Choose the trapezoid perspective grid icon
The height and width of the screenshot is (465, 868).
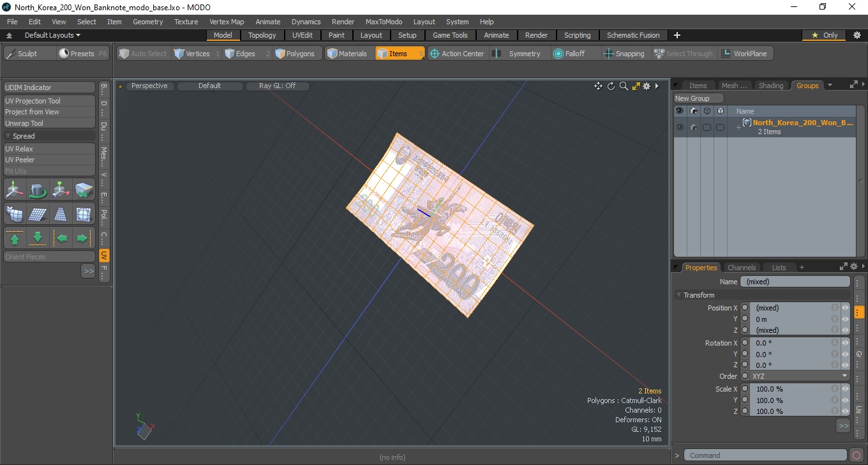click(61, 214)
